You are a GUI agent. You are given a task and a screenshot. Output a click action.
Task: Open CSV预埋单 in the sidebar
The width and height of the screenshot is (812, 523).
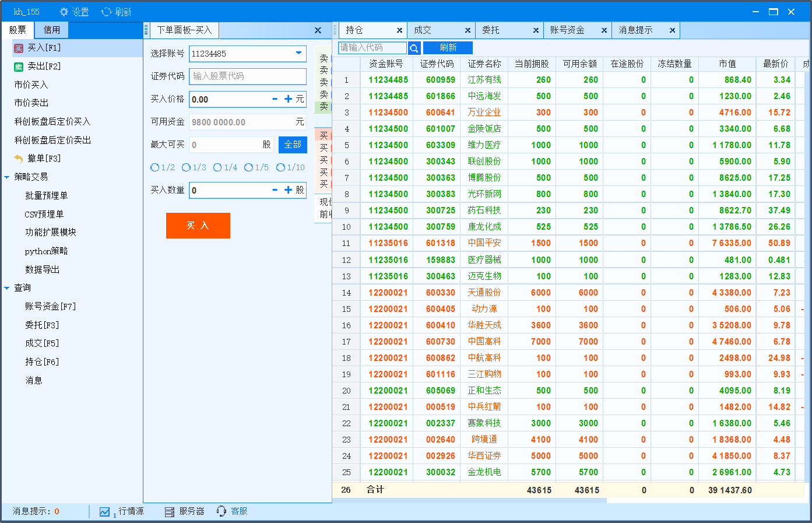44,215
